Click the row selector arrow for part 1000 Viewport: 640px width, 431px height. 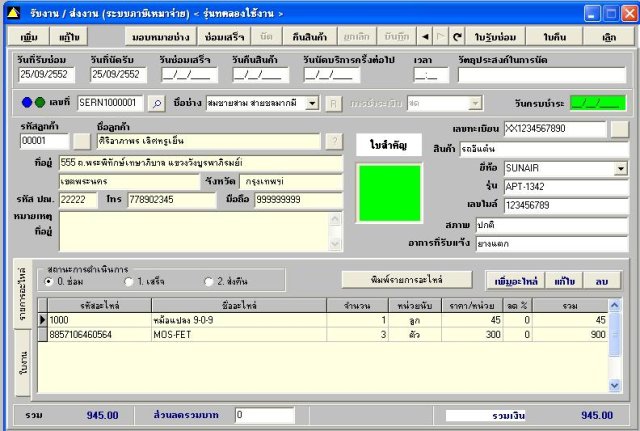point(42,320)
